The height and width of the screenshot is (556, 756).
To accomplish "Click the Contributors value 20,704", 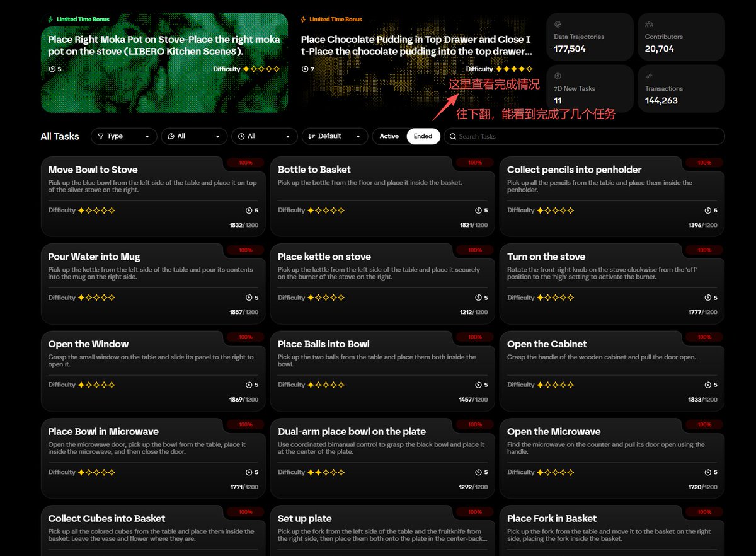I will point(659,49).
